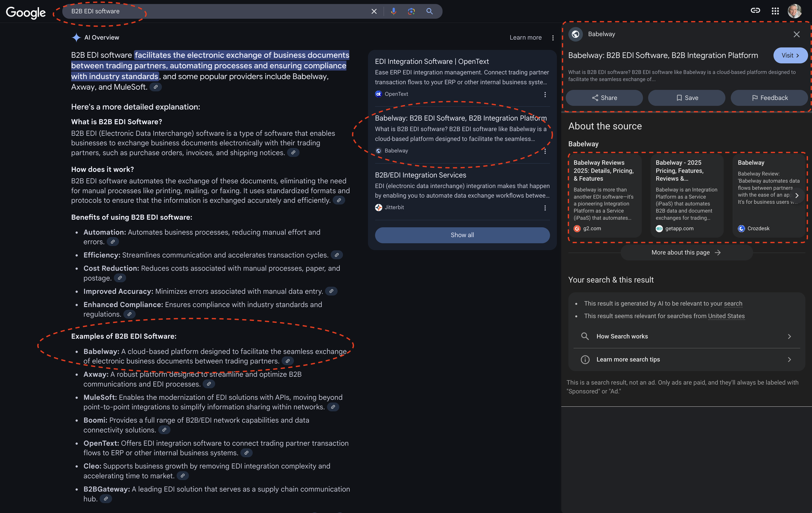Open Google Lens image search icon

[411, 11]
